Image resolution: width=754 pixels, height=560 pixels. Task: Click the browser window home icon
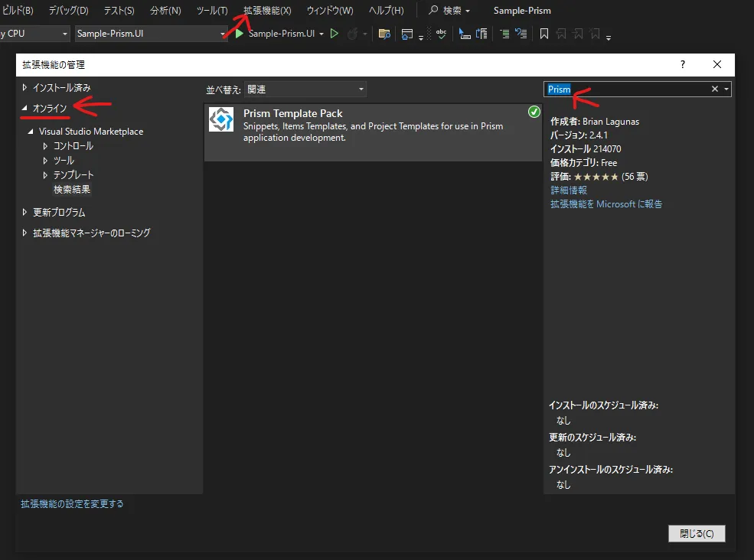tap(406, 34)
